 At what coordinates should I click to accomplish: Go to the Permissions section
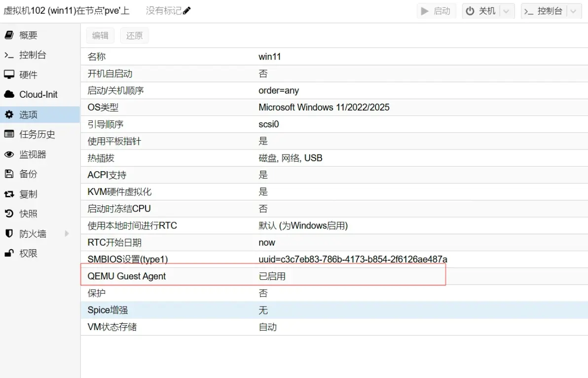pos(28,254)
